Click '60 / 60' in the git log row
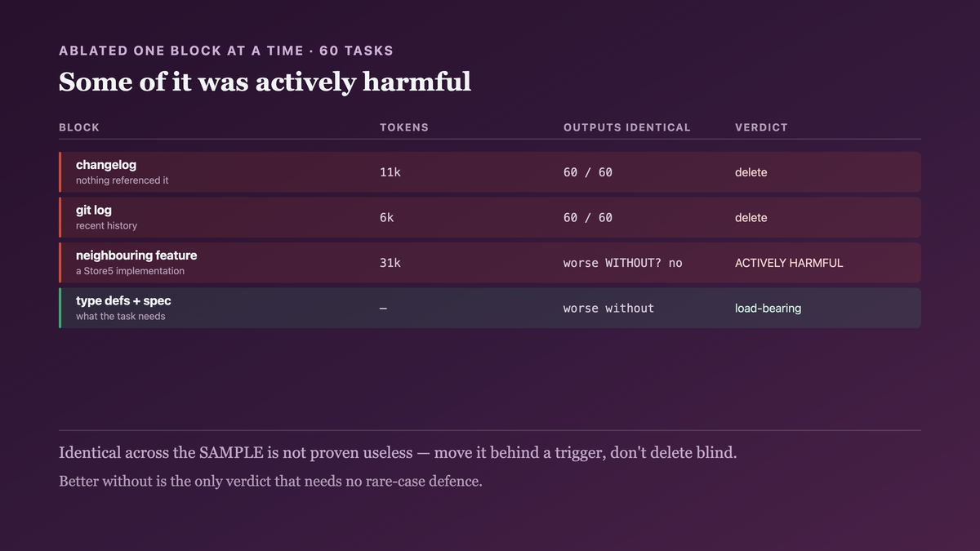 coord(588,218)
